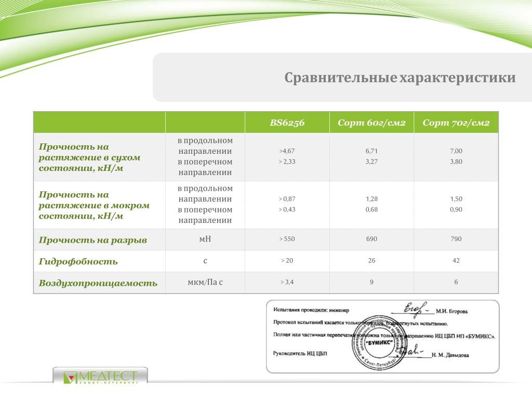The height and width of the screenshot is (399, 532).
Task: Click the value '6' in Воздухопроницаемость row
Action: pyautogui.click(x=456, y=282)
